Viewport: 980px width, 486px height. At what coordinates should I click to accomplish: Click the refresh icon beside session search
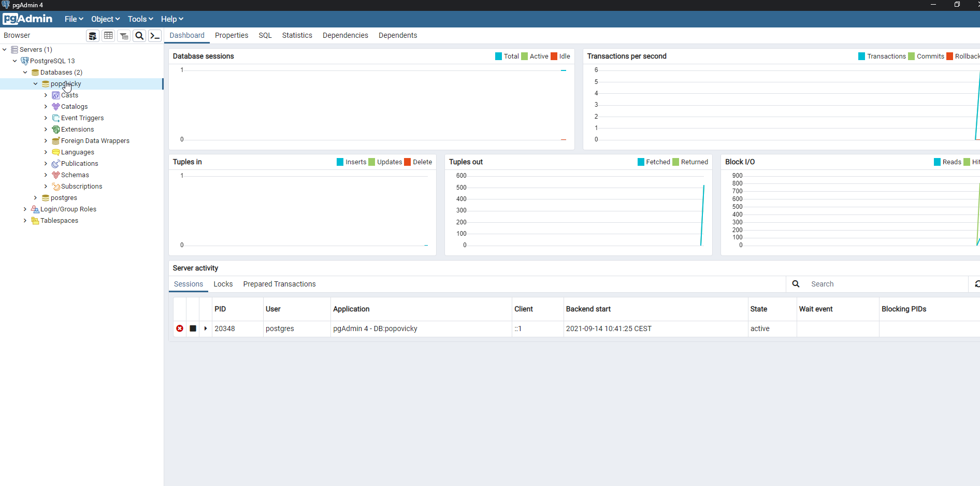[x=976, y=284]
